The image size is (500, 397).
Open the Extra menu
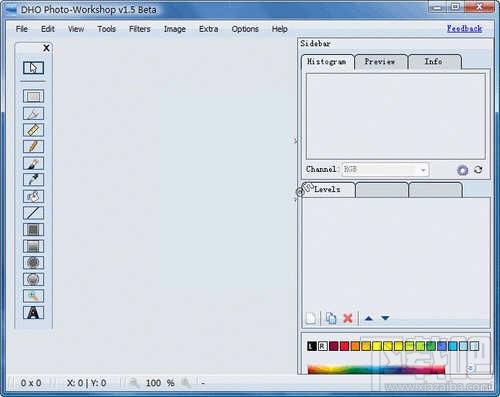209,29
